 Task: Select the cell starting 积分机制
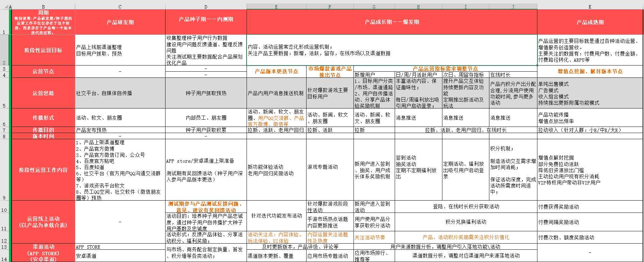click(513, 170)
